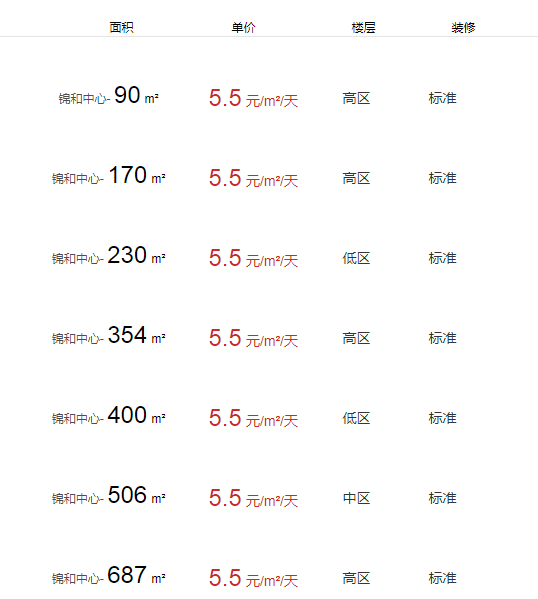This screenshot has height=599, width=538.
Task: Click 低区 in the 400 m² row
Action: 356,418
